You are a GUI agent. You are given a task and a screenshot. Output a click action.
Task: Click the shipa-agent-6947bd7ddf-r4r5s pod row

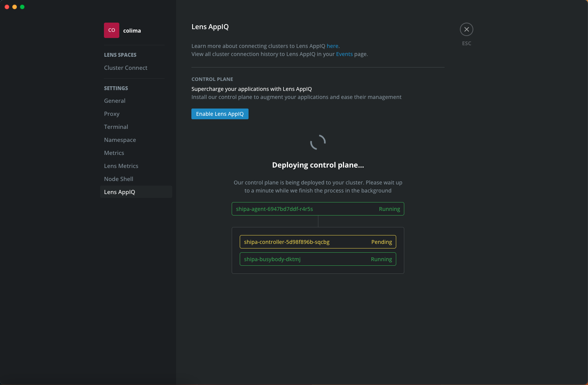[x=318, y=209]
